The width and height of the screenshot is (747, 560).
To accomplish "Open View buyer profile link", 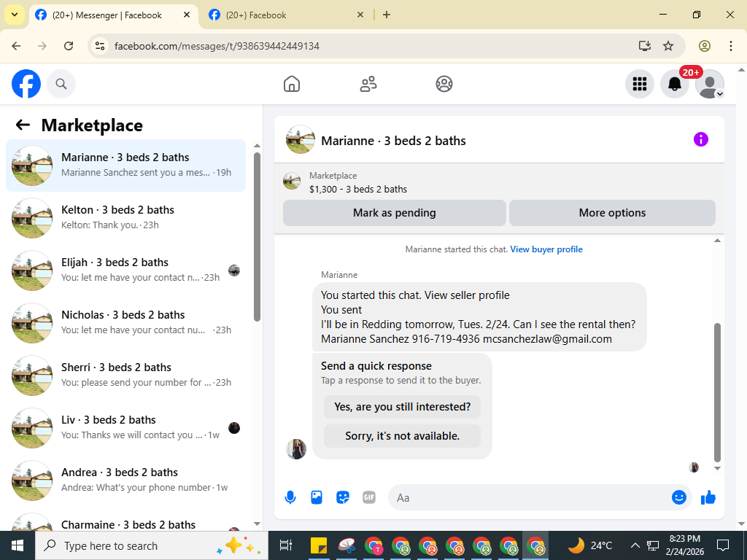I will pos(546,249).
